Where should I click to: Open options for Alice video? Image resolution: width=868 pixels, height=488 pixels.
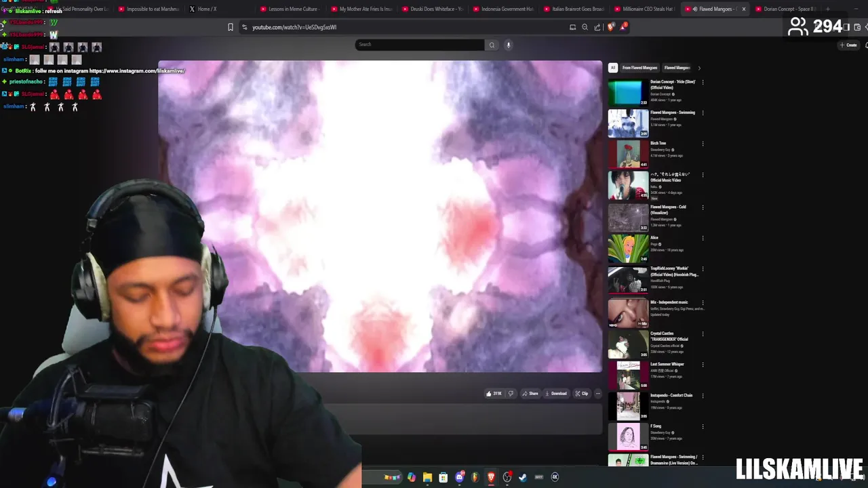703,238
